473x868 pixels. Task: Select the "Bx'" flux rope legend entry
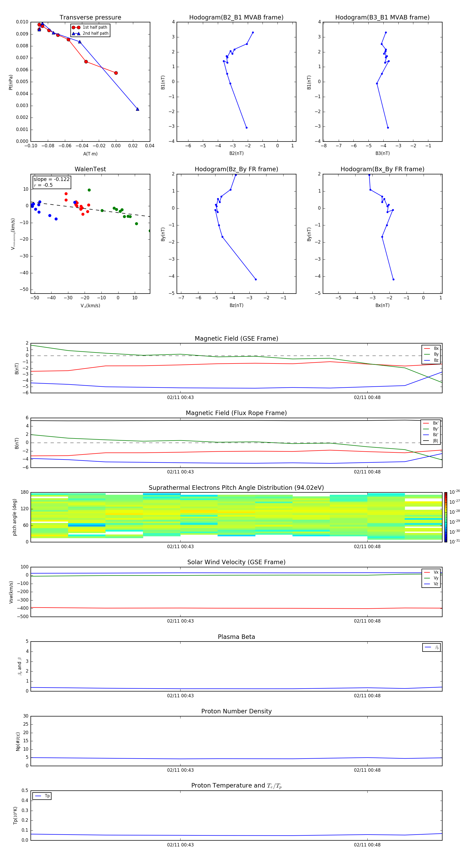pos(431,423)
